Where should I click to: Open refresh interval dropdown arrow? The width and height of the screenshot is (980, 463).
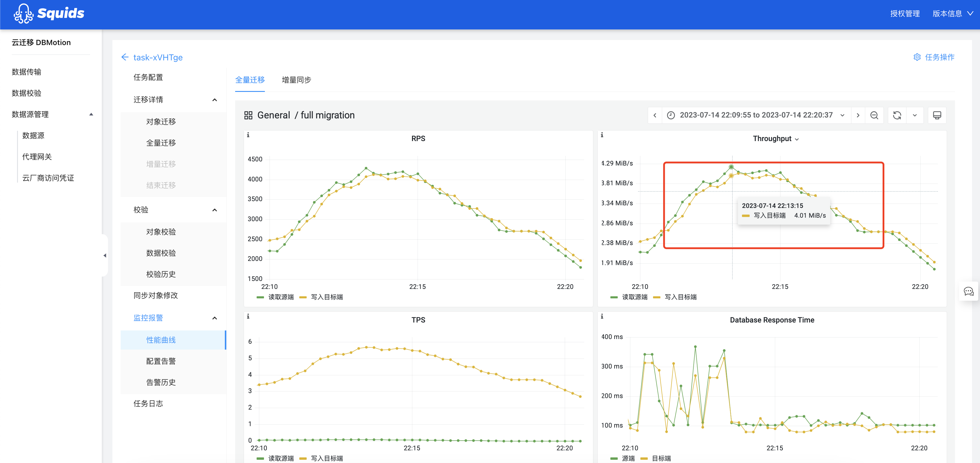pyautogui.click(x=915, y=115)
